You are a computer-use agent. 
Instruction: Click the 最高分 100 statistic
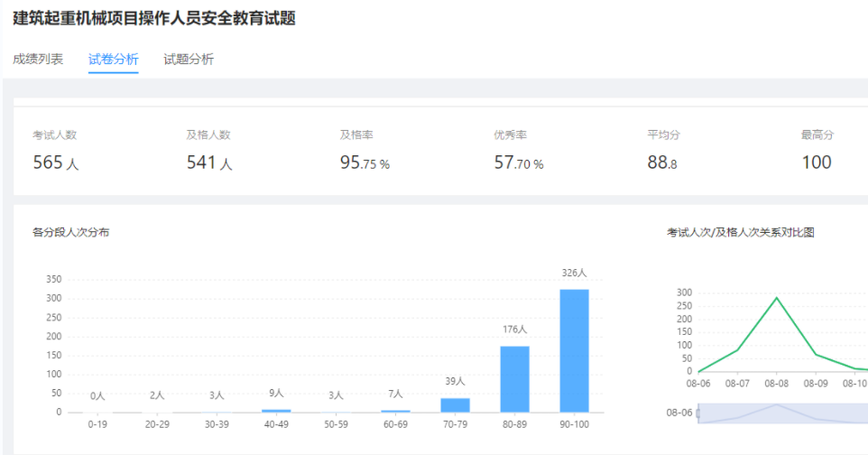pyautogui.click(x=817, y=162)
